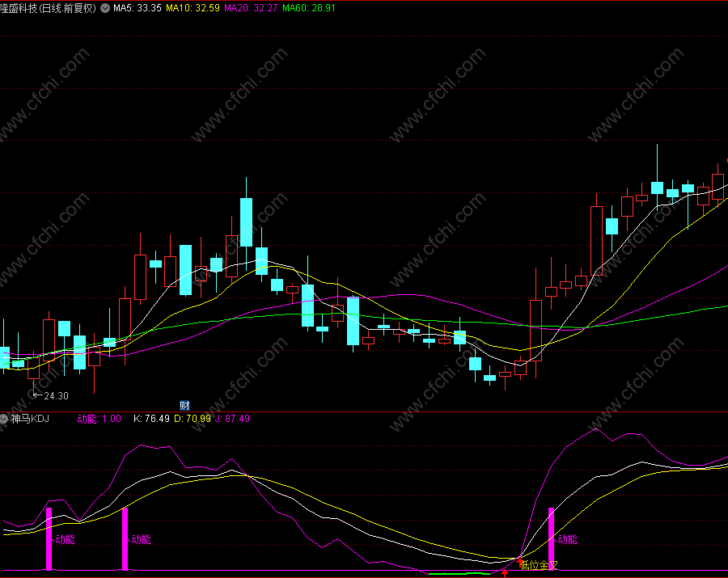Screen dimensions: 728x578
Task: Select the MA60: 28.91 label
Action: pyautogui.click(x=309, y=8)
